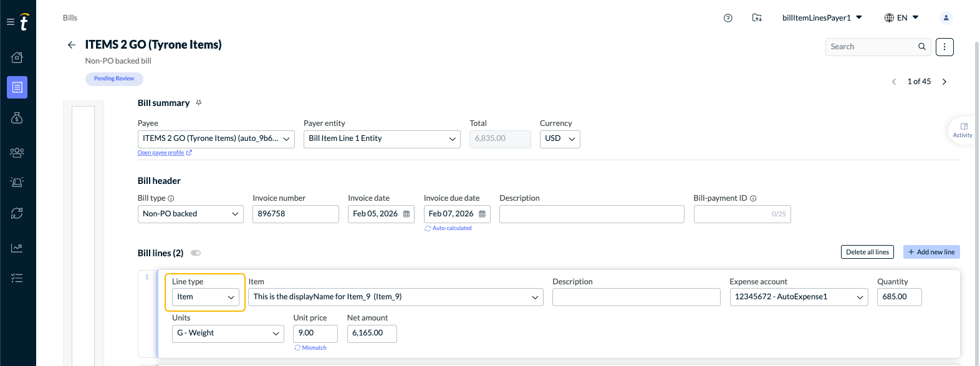Open the money bag payments icon
This screenshot has height=366, width=980.
point(17,118)
